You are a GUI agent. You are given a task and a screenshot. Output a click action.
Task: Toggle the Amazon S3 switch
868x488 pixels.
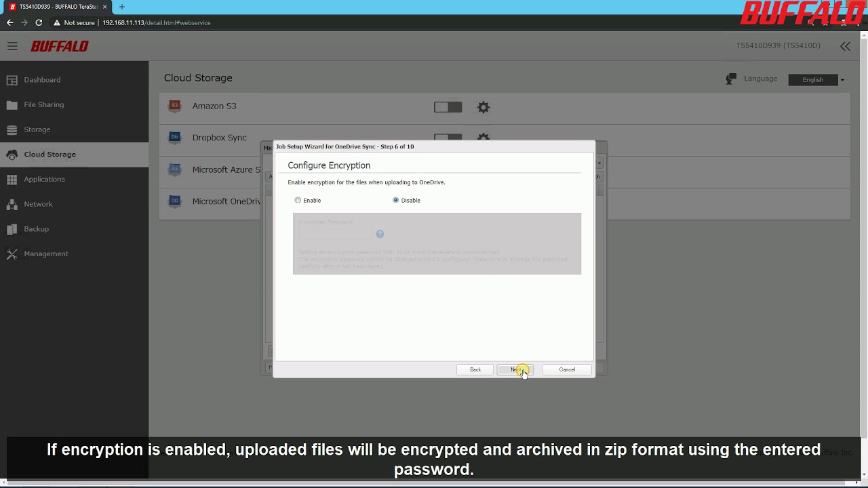pos(448,107)
